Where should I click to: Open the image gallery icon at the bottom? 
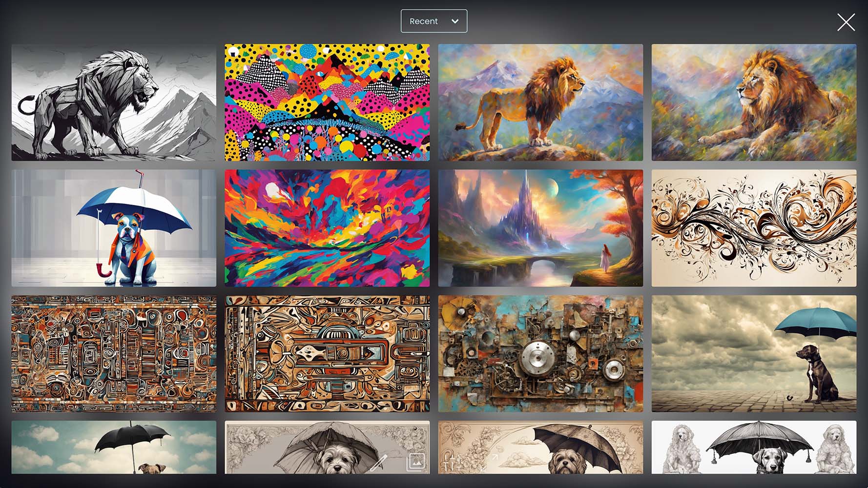coord(415,462)
